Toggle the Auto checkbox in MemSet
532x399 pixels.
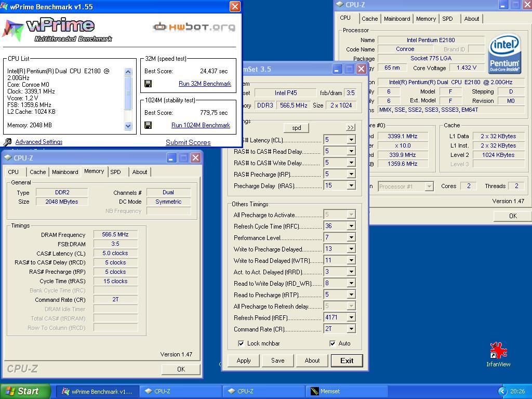332,343
